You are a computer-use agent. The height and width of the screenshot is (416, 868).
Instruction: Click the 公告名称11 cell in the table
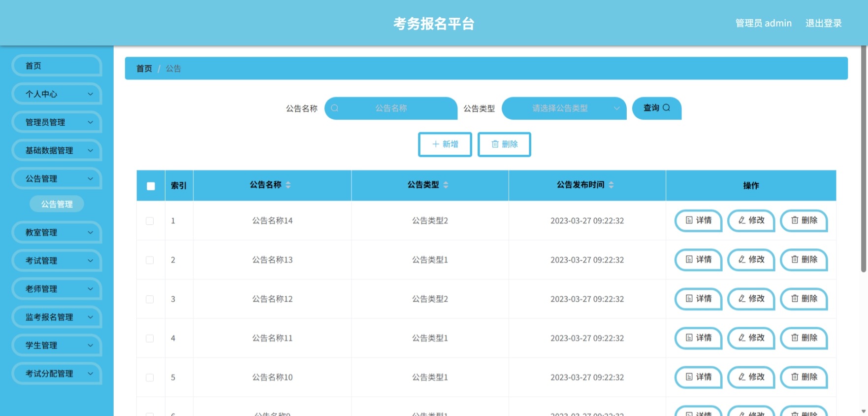tap(272, 338)
